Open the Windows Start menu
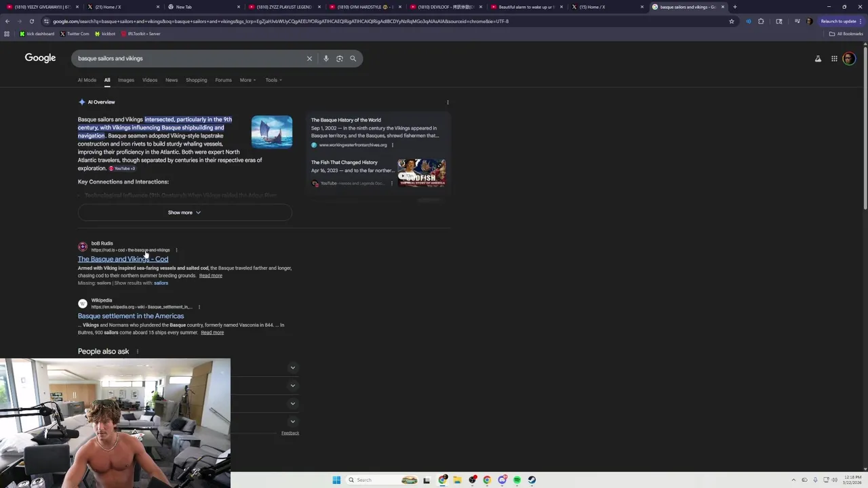Screen dimensions: 868x488 coord(336,480)
